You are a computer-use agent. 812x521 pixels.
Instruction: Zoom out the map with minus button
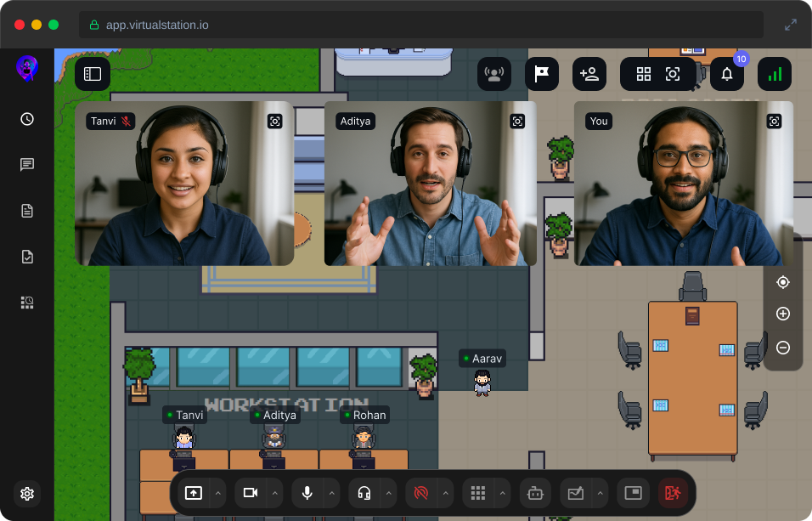pos(783,348)
